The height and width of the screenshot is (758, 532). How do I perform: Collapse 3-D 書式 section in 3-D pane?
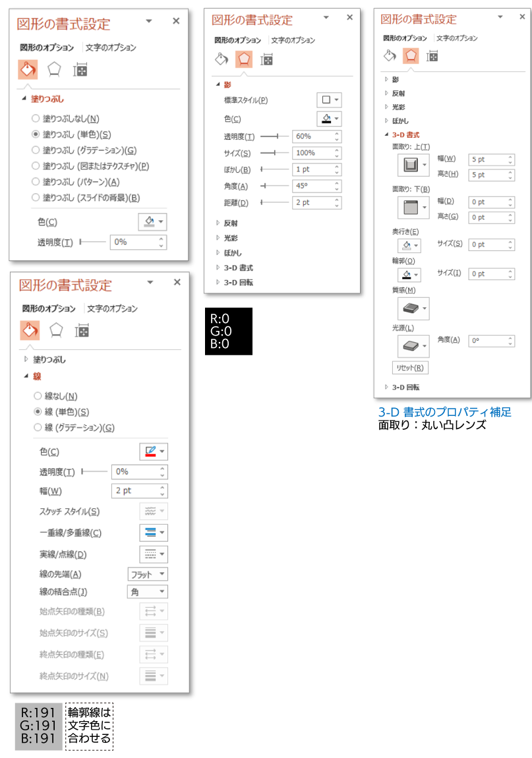[386, 135]
